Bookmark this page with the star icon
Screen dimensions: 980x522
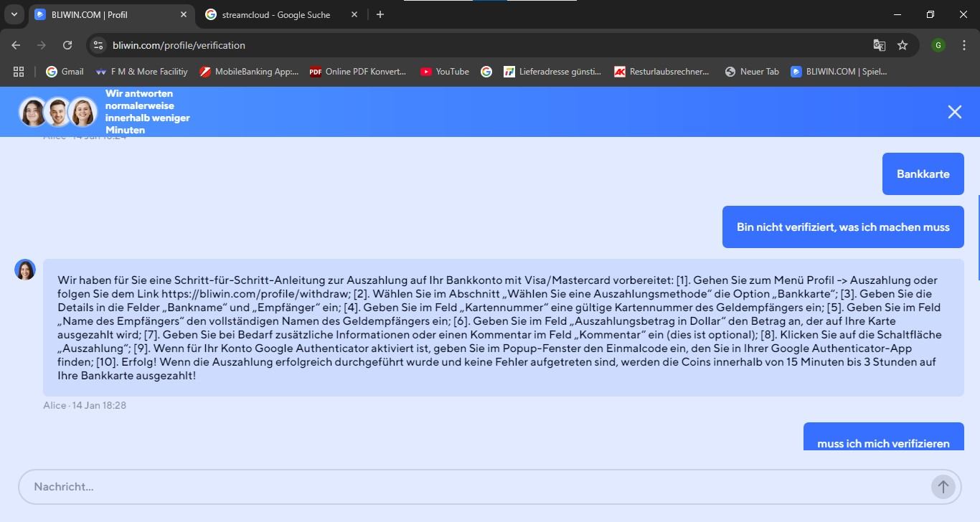(x=903, y=45)
